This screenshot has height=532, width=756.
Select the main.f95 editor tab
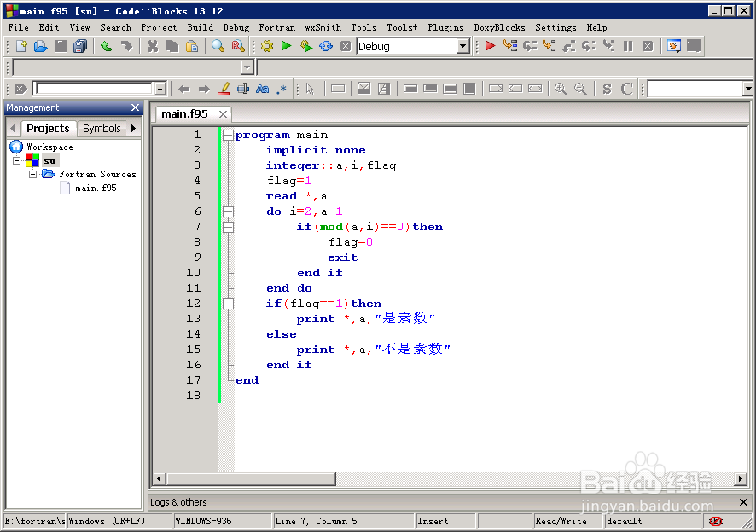coord(184,114)
